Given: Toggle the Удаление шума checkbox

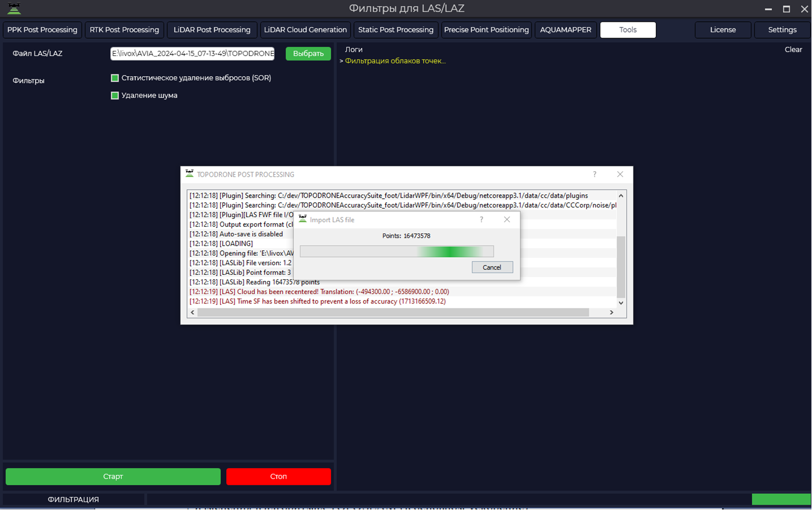Looking at the screenshot, I should click(x=115, y=96).
